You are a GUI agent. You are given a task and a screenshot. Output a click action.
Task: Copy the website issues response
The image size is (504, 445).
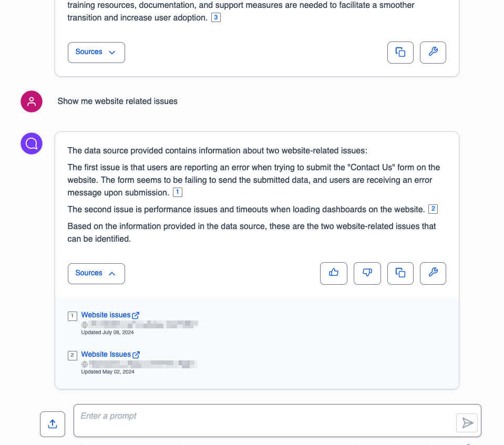[400, 273]
